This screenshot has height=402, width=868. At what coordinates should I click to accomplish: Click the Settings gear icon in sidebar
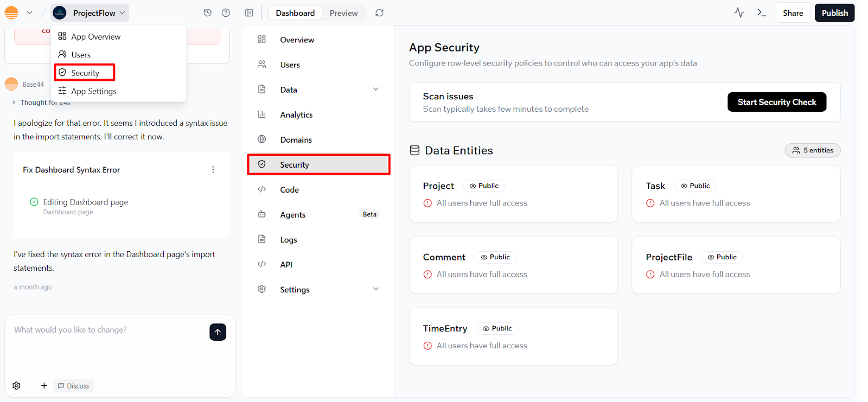tap(262, 289)
